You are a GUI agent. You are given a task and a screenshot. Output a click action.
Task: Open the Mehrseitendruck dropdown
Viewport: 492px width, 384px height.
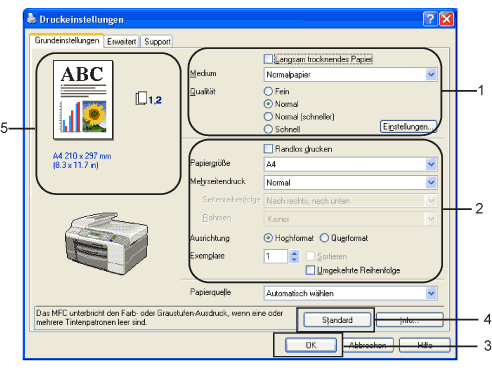pos(431,182)
